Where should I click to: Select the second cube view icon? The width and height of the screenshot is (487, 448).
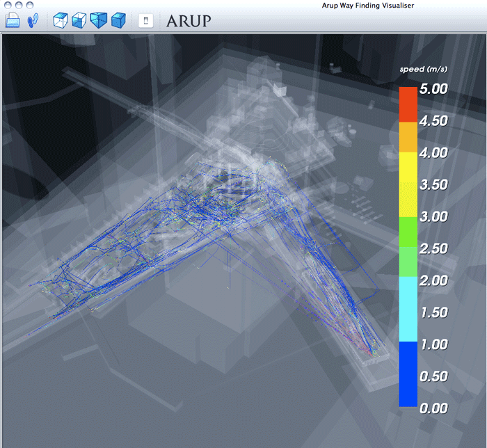(x=79, y=20)
